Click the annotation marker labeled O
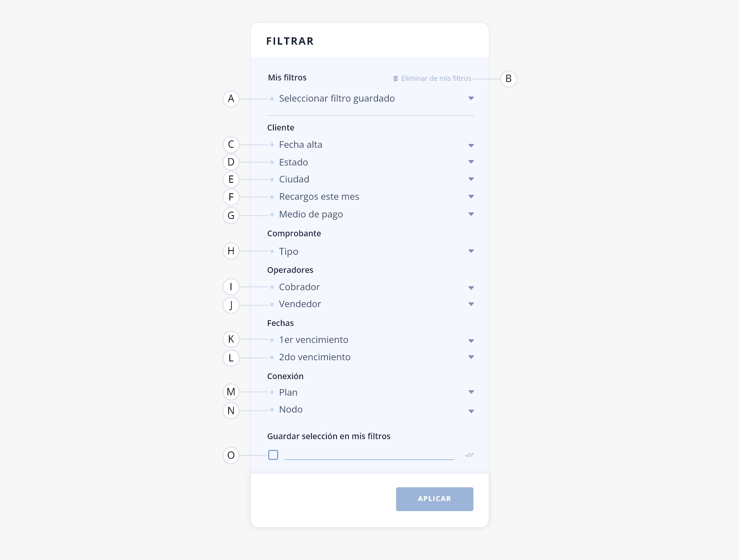739x560 pixels. tap(231, 455)
